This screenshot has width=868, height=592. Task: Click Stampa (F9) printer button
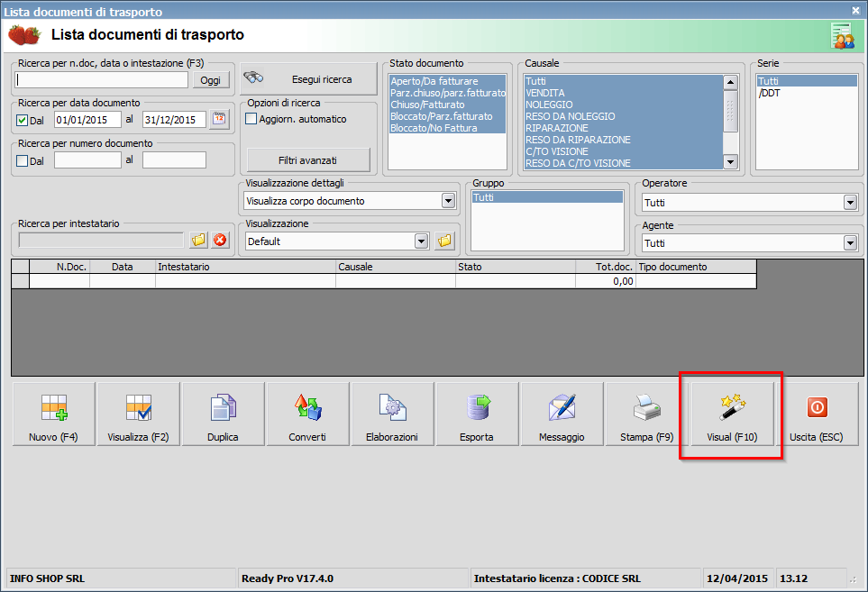click(646, 414)
